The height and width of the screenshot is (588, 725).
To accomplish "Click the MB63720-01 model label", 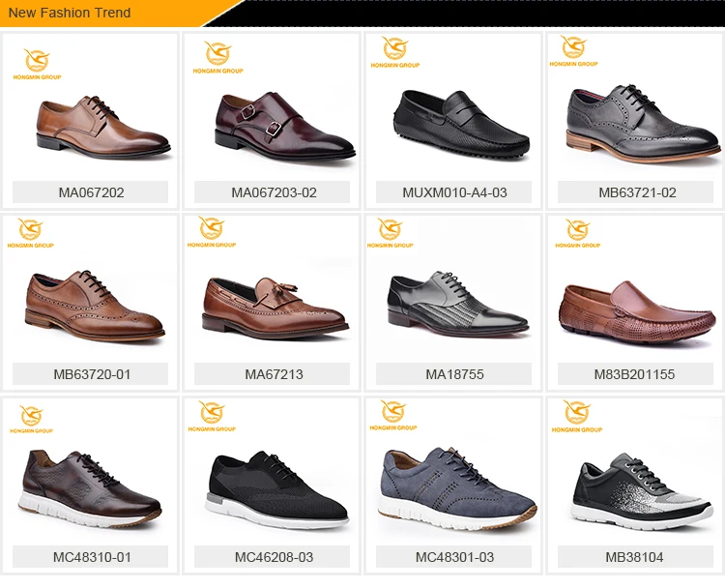I will coord(91,374).
